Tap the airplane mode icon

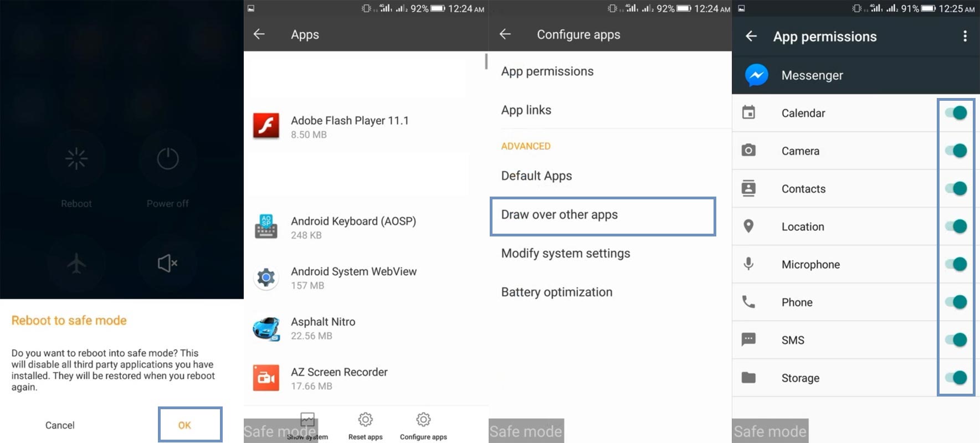76,263
